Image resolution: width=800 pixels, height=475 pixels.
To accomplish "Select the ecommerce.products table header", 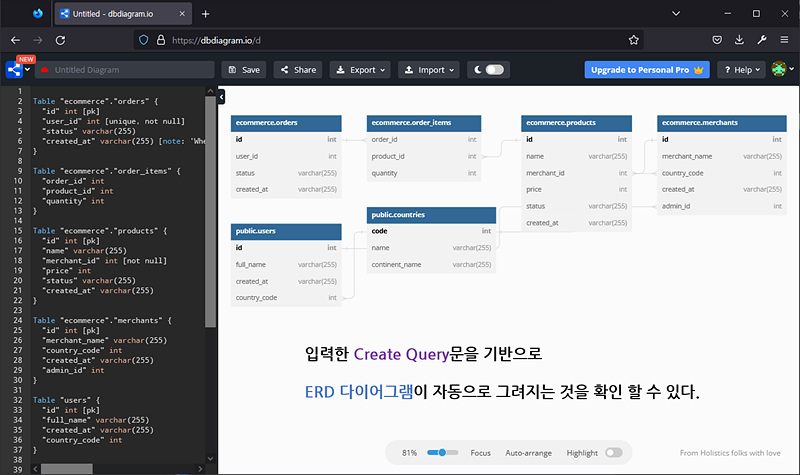I will click(577, 123).
